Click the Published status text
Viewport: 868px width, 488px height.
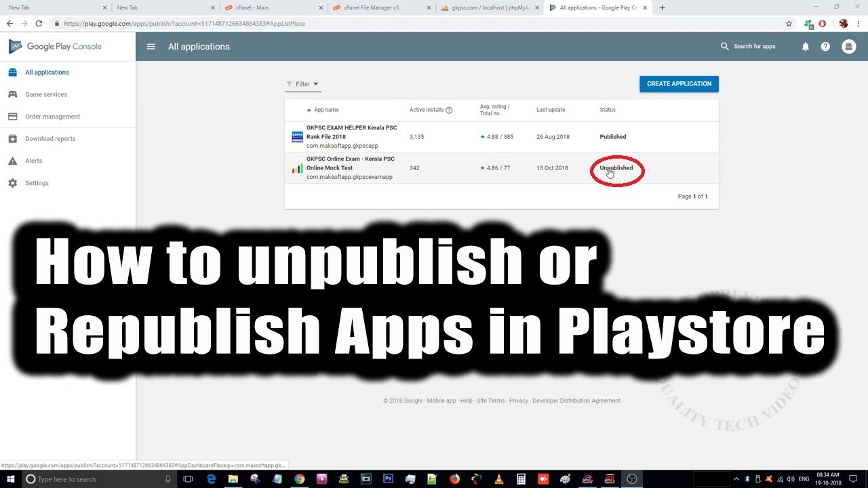click(613, 137)
